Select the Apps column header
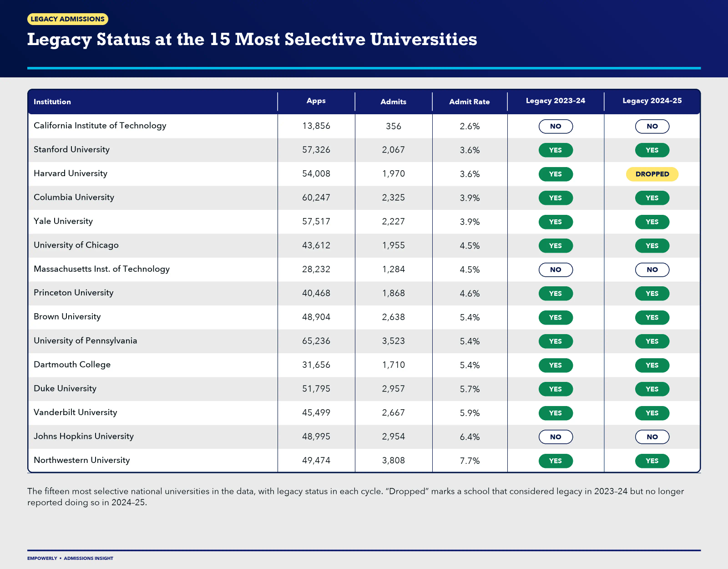 [316, 101]
